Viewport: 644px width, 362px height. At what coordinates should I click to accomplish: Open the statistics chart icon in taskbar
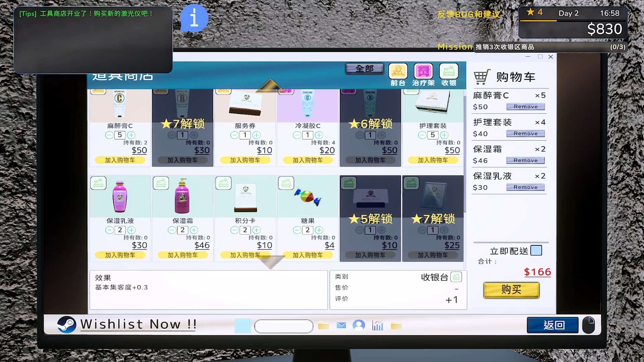coord(378,325)
